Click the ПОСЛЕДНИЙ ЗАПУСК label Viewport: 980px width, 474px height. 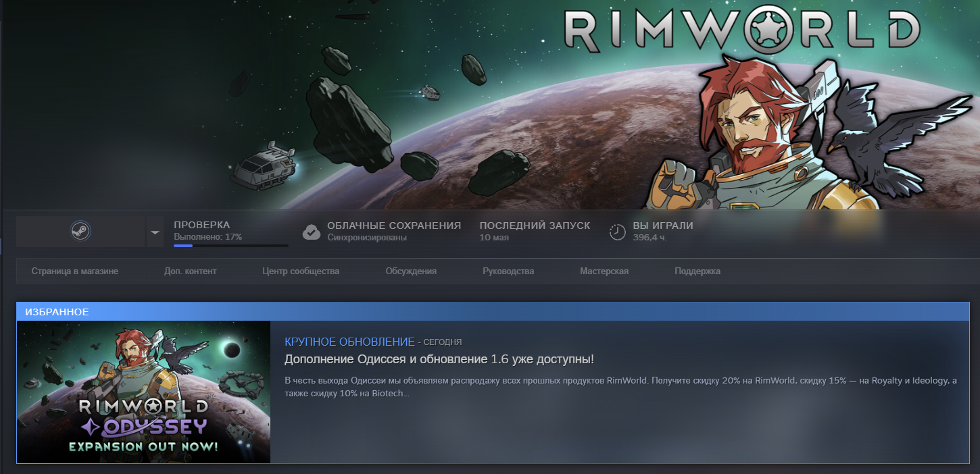[x=535, y=226]
